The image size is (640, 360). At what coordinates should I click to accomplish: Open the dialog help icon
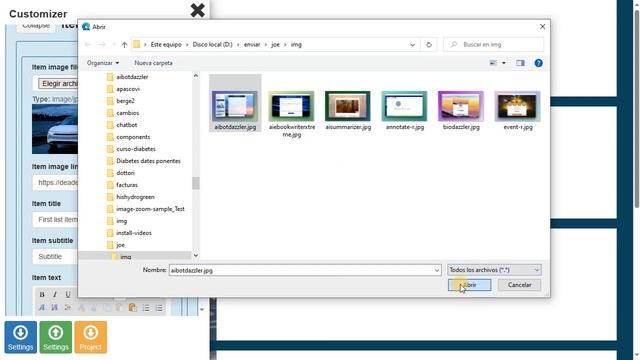pos(538,63)
